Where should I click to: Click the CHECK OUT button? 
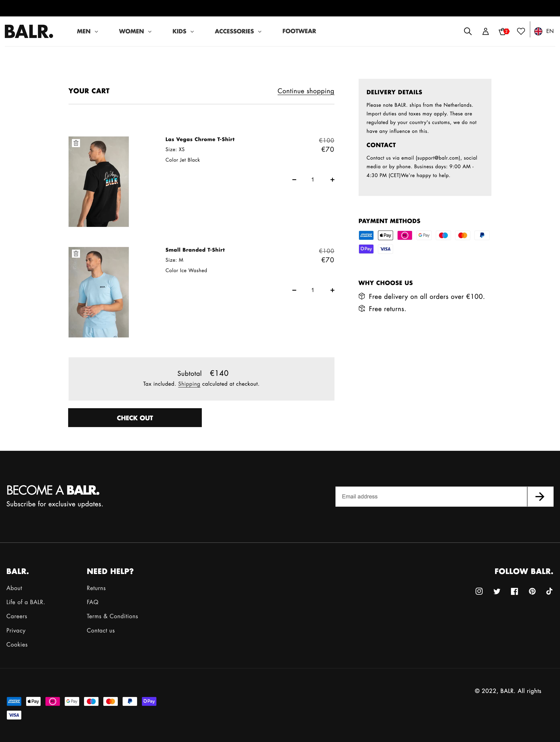tap(135, 418)
